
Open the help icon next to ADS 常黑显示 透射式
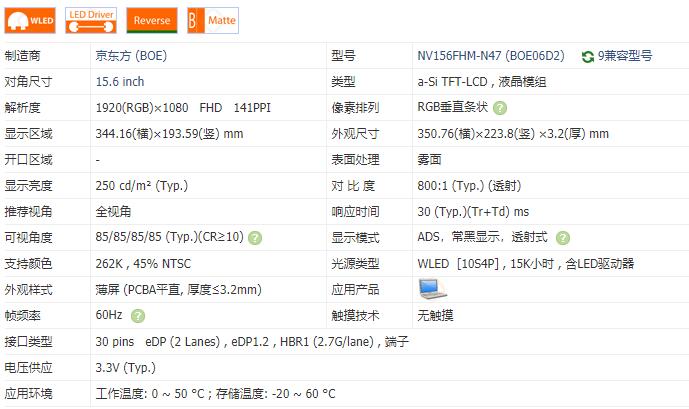pos(562,238)
